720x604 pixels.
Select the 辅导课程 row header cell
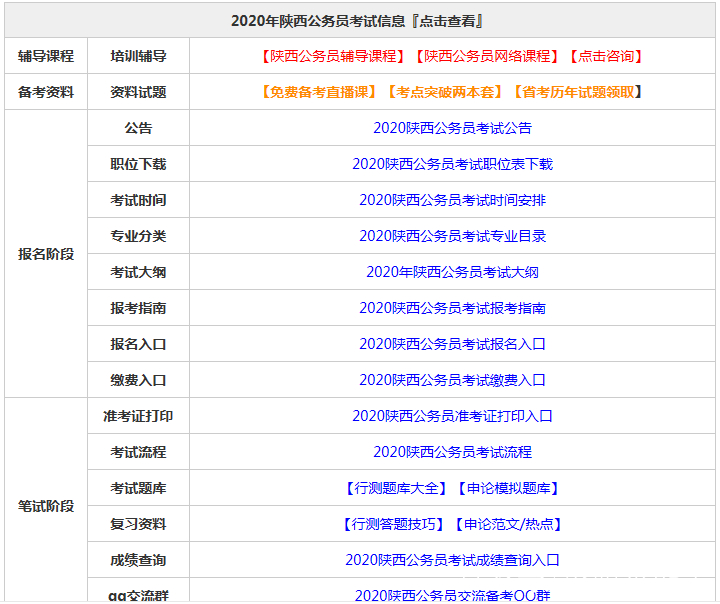pos(46,56)
